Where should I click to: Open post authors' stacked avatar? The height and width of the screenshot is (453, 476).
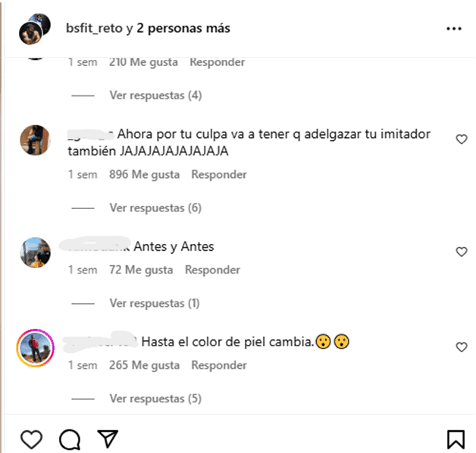(x=35, y=29)
